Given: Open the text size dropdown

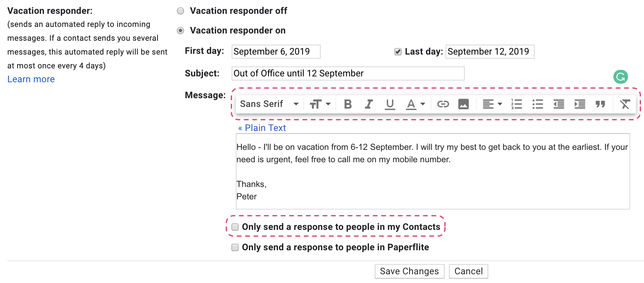Looking at the screenshot, I should click(x=320, y=104).
